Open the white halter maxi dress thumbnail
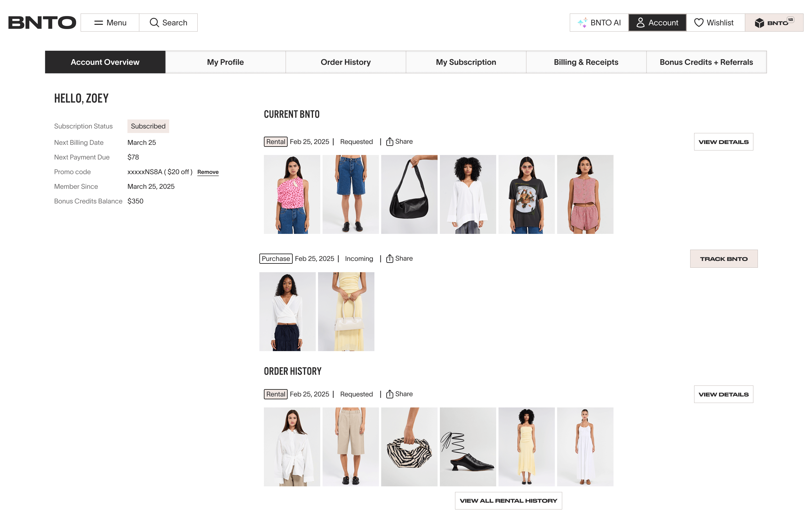Viewport: 812px width, 532px height. (x=586, y=447)
